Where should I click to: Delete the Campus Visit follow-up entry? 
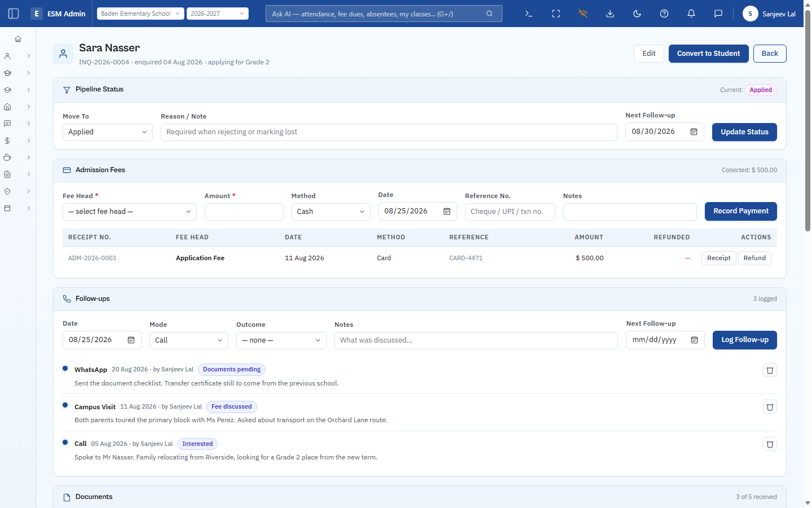(770, 407)
